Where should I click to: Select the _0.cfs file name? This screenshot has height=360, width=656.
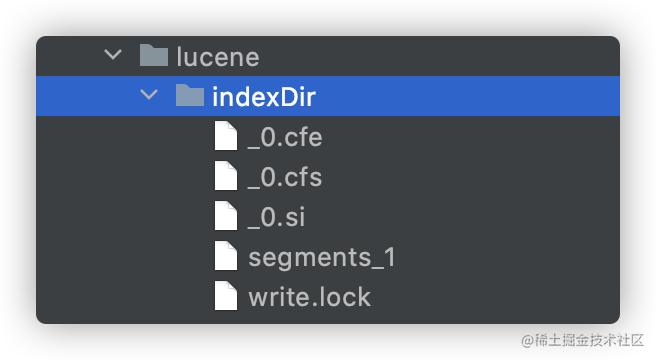coord(285,177)
